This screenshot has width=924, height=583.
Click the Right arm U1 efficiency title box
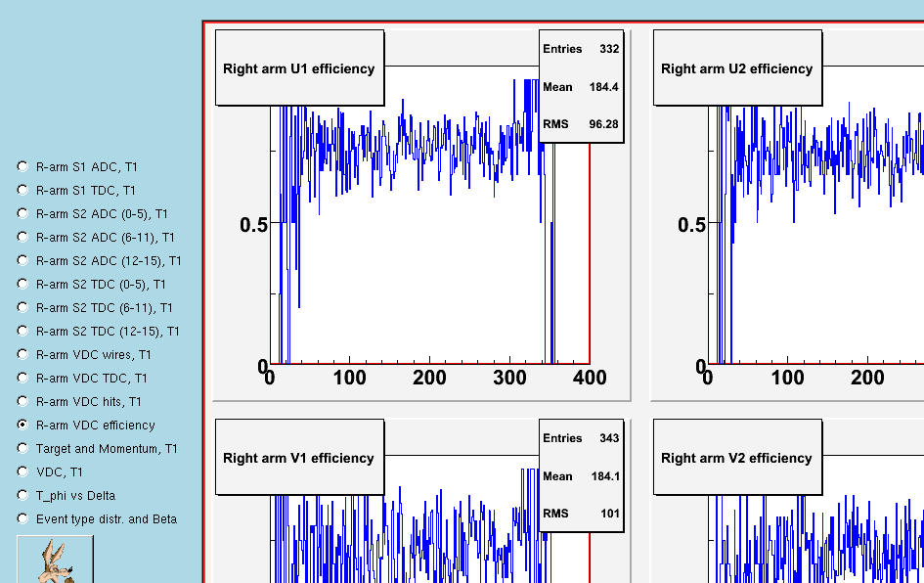(x=300, y=67)
